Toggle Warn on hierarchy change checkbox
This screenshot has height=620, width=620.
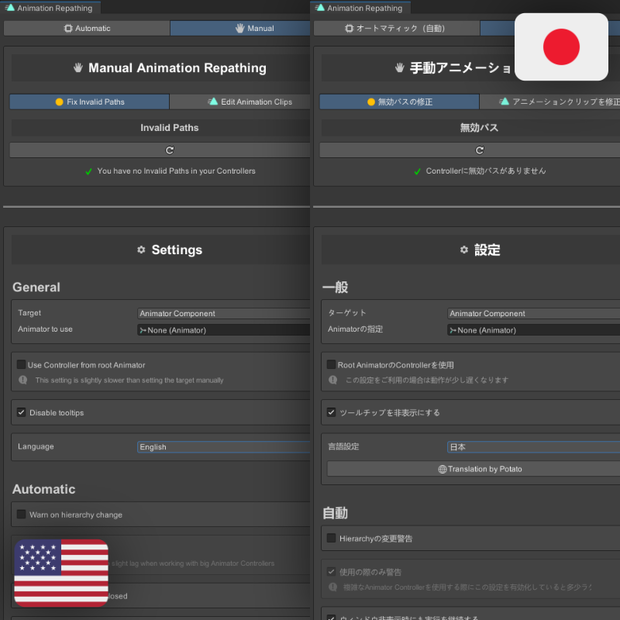click(21, 514)
